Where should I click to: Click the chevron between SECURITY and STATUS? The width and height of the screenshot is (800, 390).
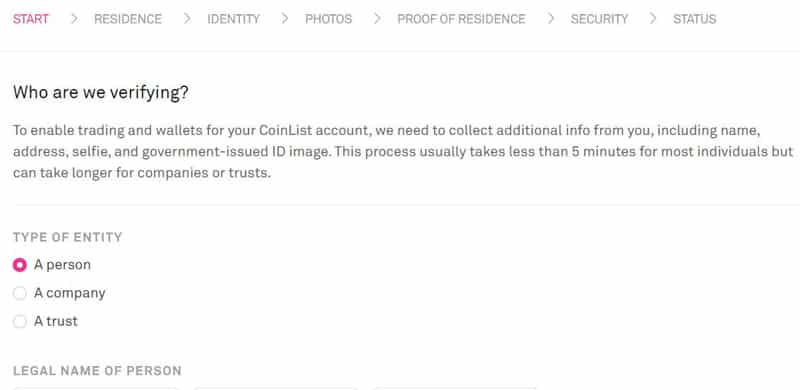pyautogui.click(x=653, y=19)
